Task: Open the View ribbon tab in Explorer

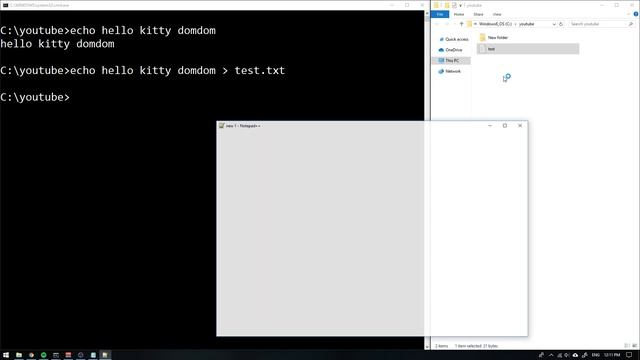Action: click(x=497, y=14)
